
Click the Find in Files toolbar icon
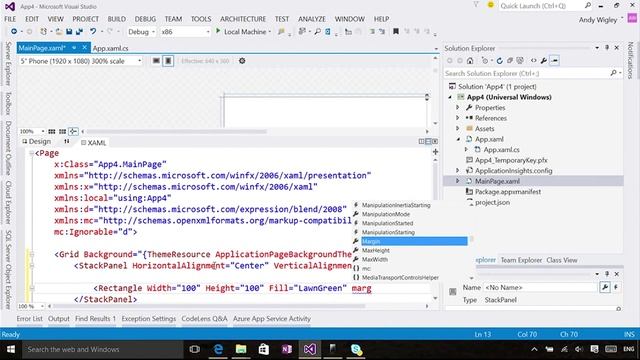[281, 31]
